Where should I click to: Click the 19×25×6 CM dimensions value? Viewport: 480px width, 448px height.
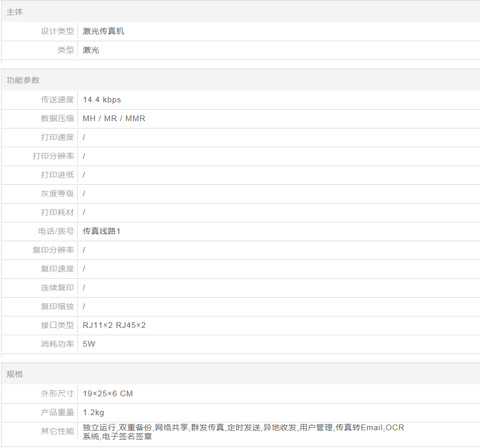[x=108, y=393]
